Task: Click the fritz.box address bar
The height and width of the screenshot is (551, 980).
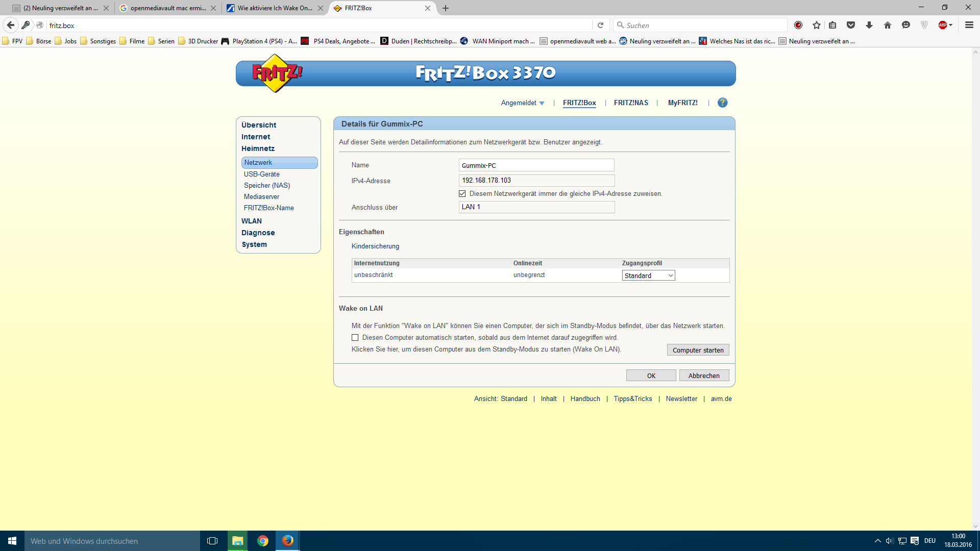Action: pyautogui.click(x=319, y=26)
